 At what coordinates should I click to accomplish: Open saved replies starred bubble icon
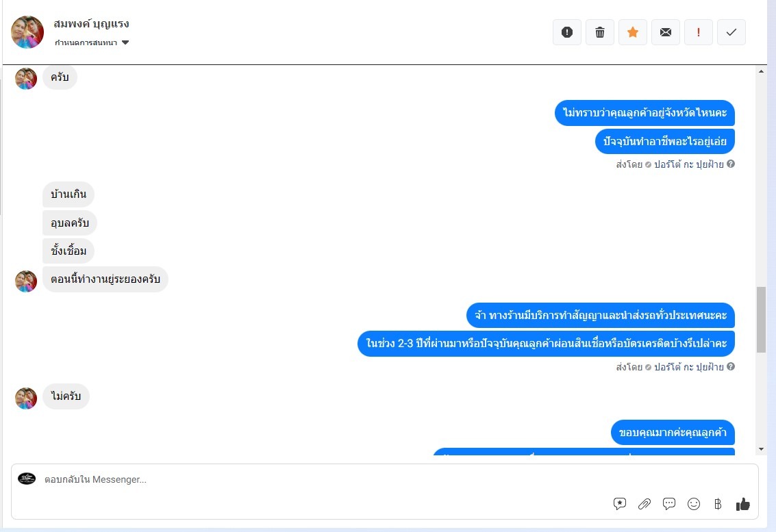tap(620, 504)
